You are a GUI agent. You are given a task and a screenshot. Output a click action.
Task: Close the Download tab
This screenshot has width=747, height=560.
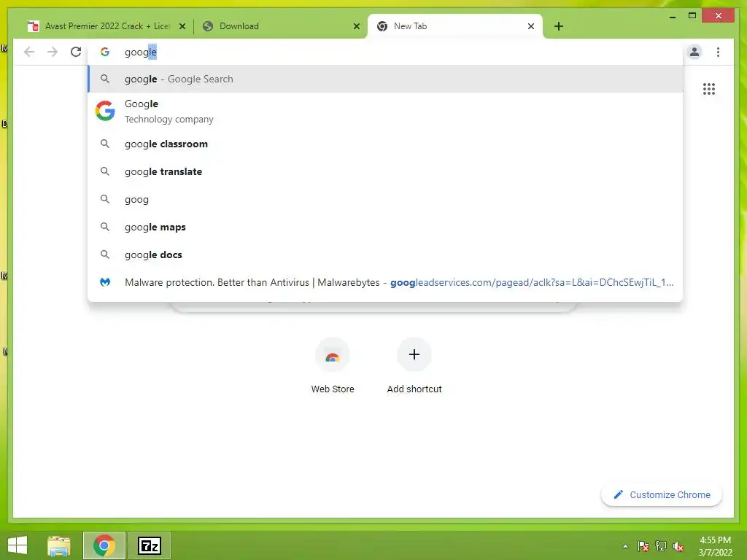[356, 26]
